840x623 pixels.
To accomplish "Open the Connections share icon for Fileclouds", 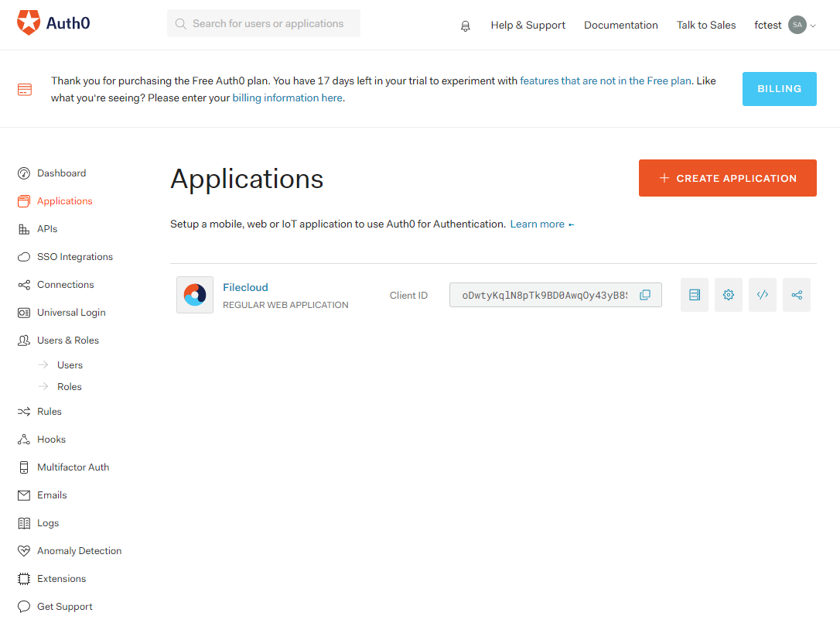I will pos(797,295).
